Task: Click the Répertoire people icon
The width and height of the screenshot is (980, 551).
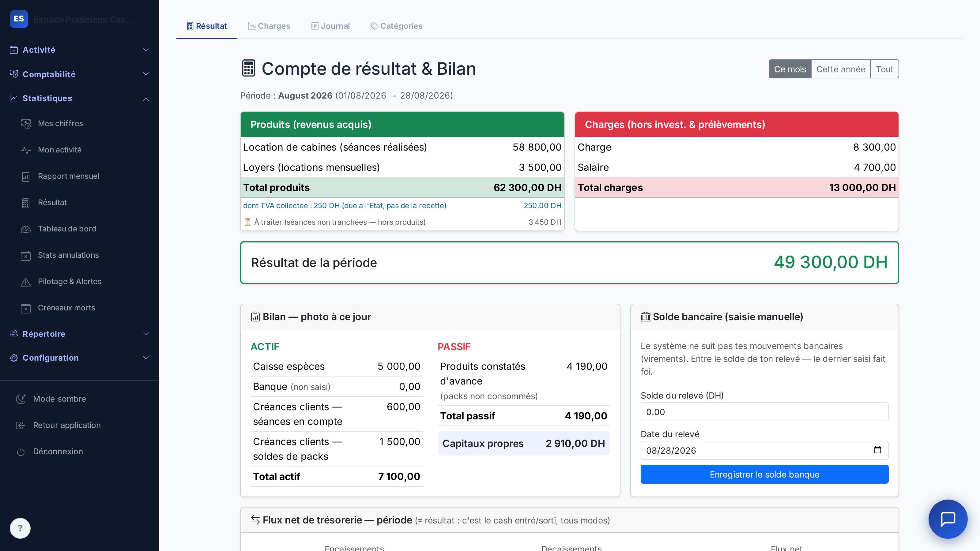Action: 14,333
